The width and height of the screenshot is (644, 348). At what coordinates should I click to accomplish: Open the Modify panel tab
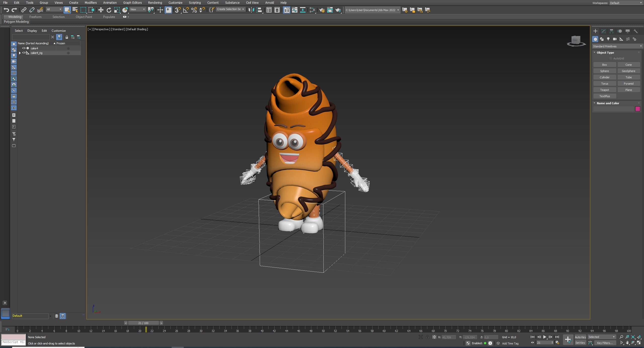603,31
